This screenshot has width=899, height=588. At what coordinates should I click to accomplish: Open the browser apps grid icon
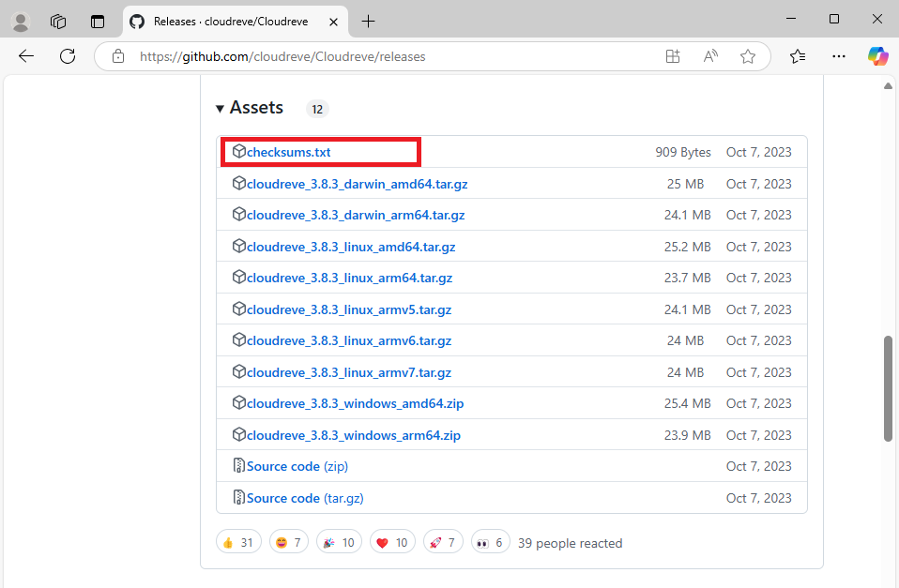pos(673,56)
